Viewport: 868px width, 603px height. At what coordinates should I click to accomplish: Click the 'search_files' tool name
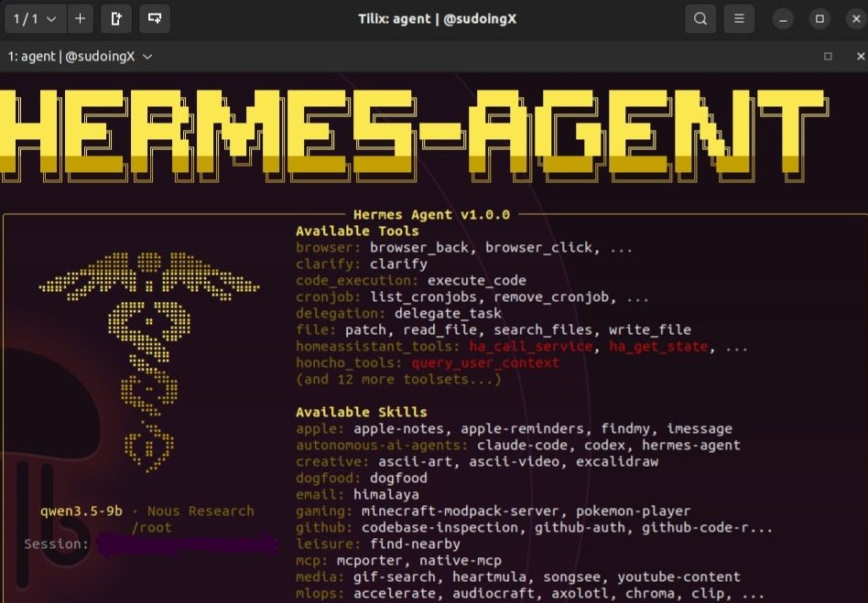point(543,329)
